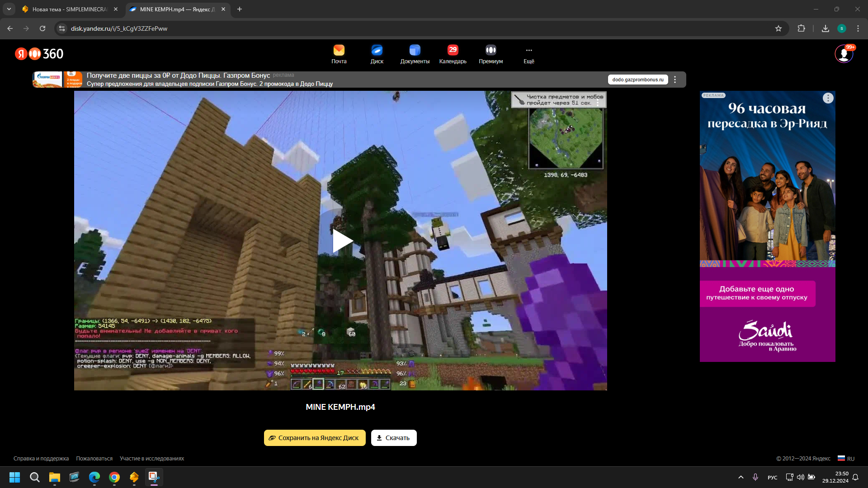Expand browser tab search dropdown
This screenshot has width=868, height=488.
pyautogui.click(x=9, y=9)
